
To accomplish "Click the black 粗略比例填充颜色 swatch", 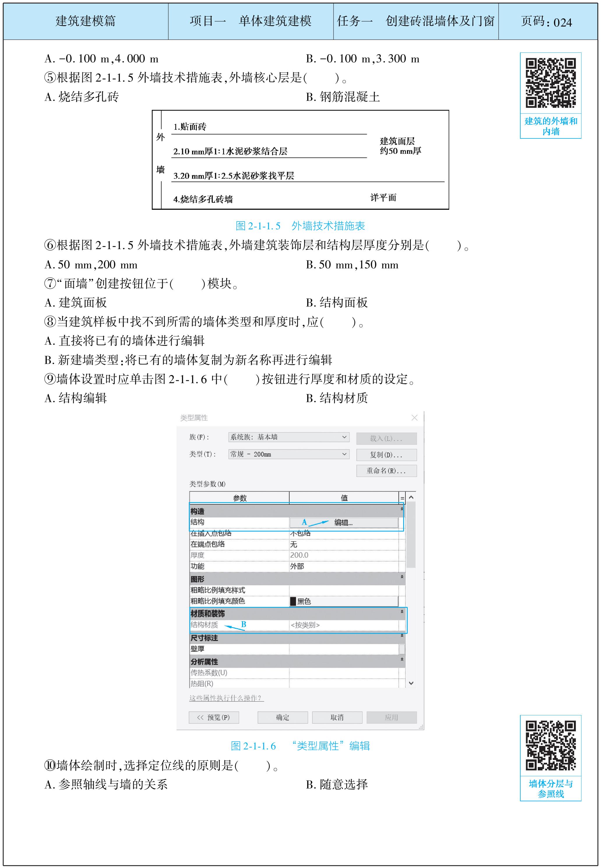I will pos(293,601).
